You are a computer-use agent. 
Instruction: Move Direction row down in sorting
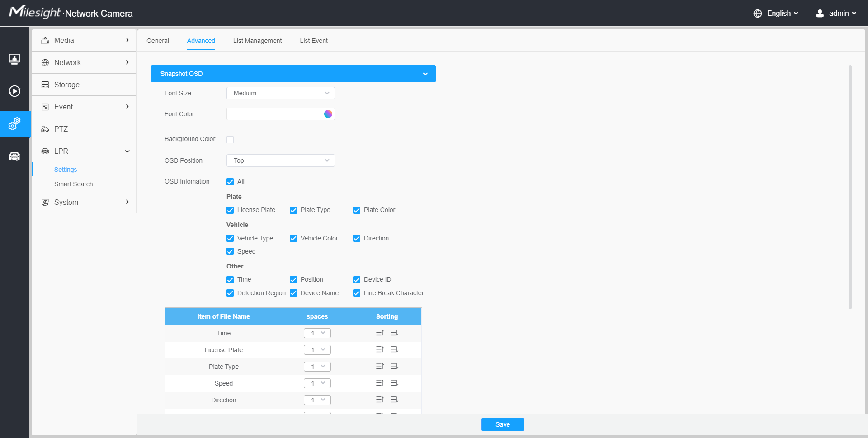(x=394, y=400)
